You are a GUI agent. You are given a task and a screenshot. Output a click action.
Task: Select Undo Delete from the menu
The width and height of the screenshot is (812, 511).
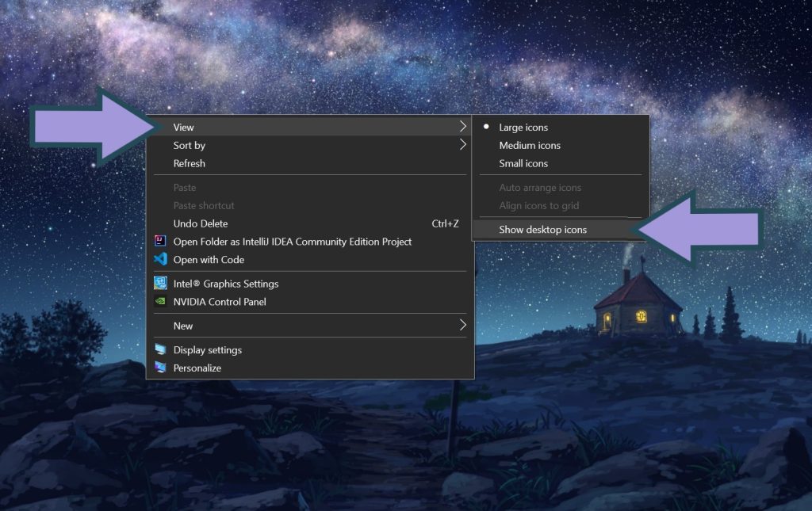click(x=200, y=223)
